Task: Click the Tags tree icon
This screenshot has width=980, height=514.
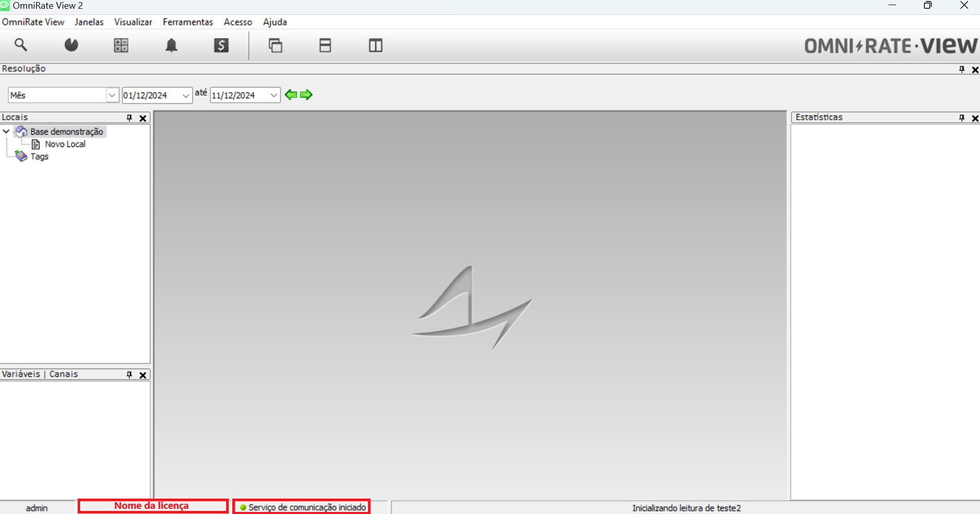Action: coord(21,156)
